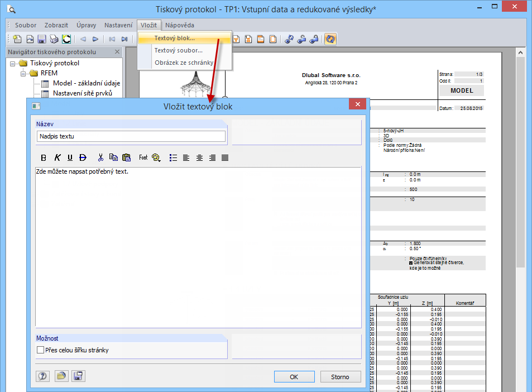Image resolution: width=532 pixels, height=392 pixels.
Task: Select 'Tiskový protokol' root folder
Action: pyautogui.click(x=55, y=63)
